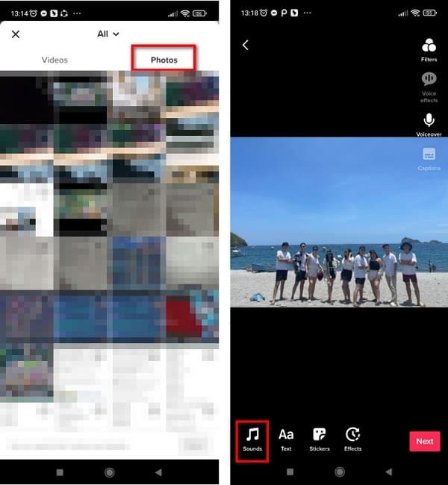This screenshot has width=448, height=485.
Task: Tap Android home circle in right phone
Action: [340, 472]
